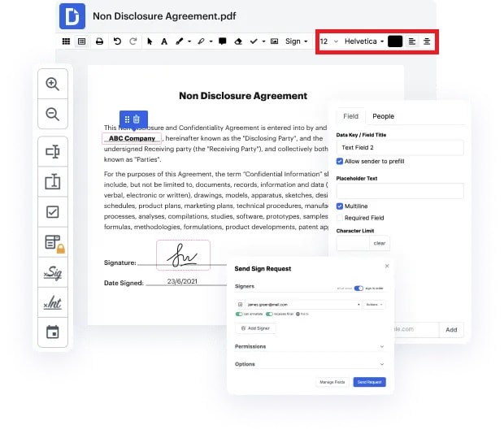Image resolution: width=504 pixels, height=434 pixels.
Task: Open the Helvetica font dropdown
Action: (x=364, y=41)
